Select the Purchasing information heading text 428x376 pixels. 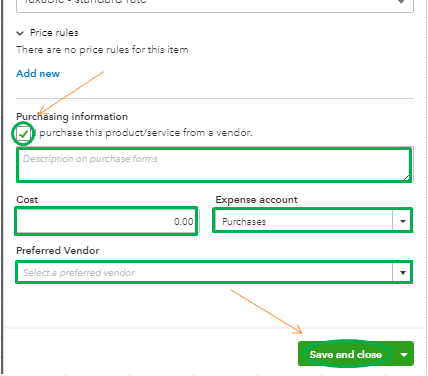click(72, 117)
